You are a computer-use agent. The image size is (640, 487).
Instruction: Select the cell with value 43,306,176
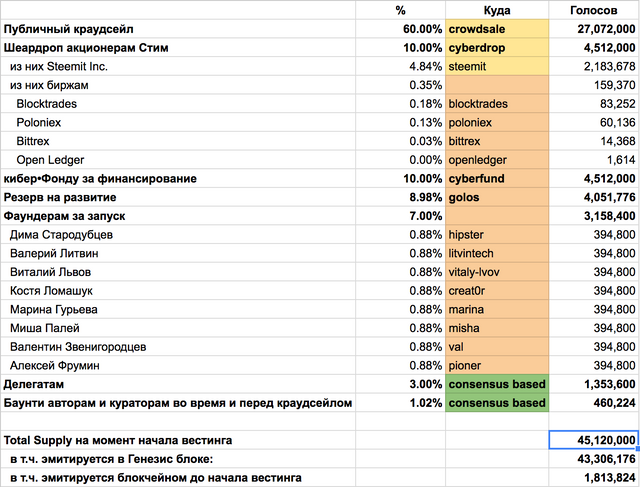tap(594, 459)
